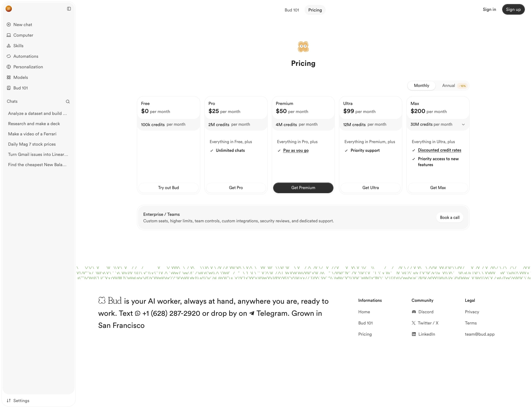The width and height of the screenshot is (532, 408).
Task: Open the Automations sidebar item
Action: click(38, 56)
